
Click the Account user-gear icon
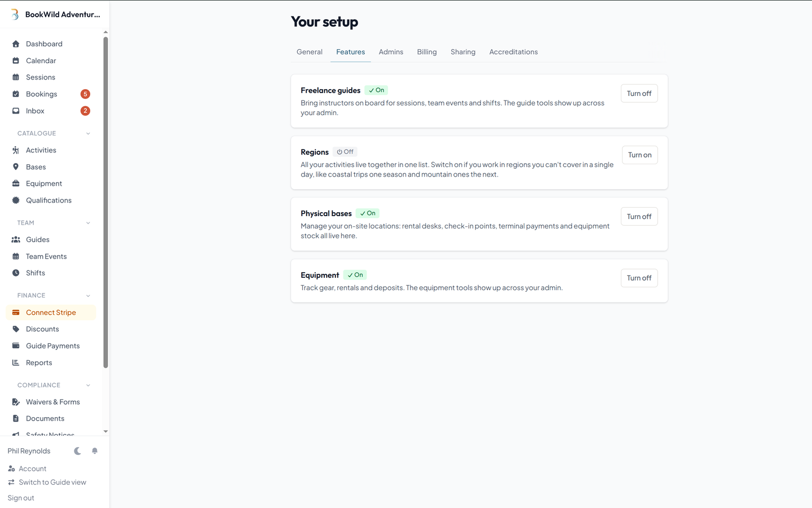pos(11,468)
